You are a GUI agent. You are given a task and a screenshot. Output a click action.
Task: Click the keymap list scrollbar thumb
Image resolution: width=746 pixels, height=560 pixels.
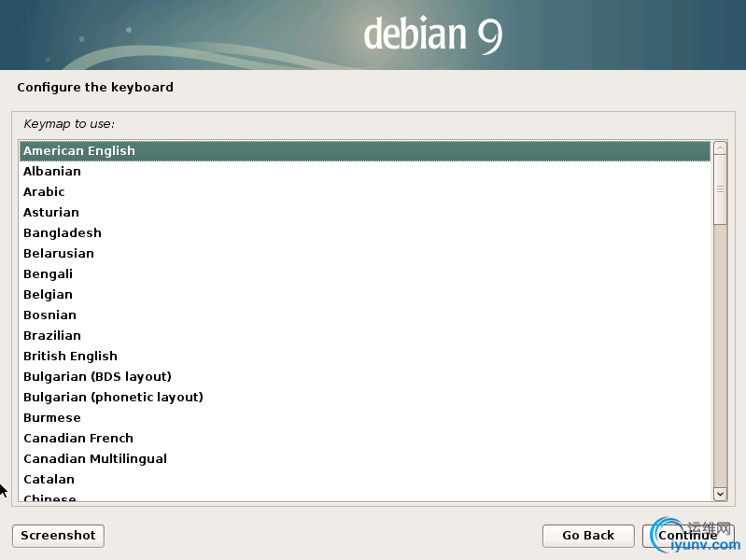point(720,189)
